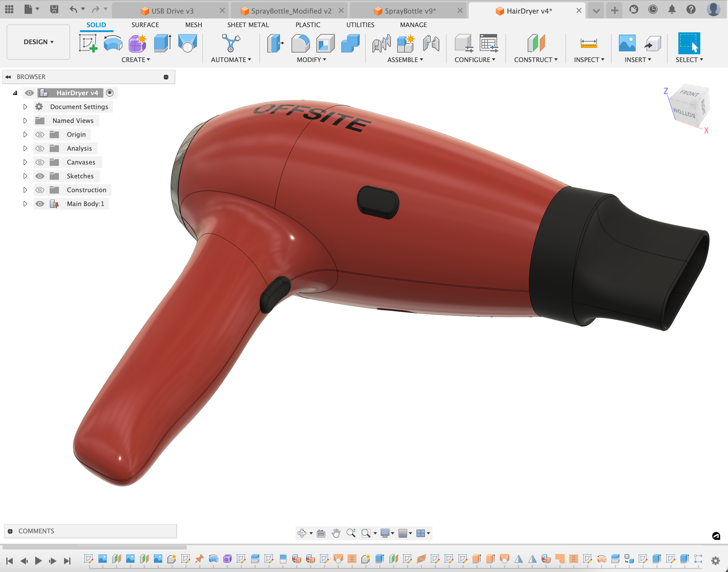Switch to the SURFACE ribbon tab
The width and height of the screenshot is (728, 572).
pos(145,25)
